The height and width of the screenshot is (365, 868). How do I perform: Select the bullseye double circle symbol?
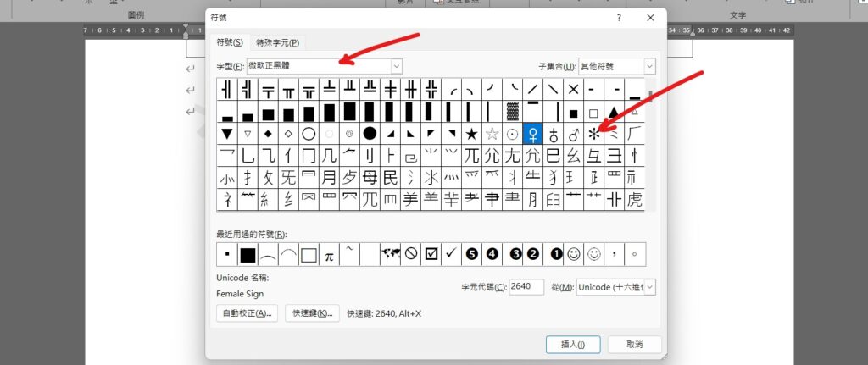pos(349,134)
